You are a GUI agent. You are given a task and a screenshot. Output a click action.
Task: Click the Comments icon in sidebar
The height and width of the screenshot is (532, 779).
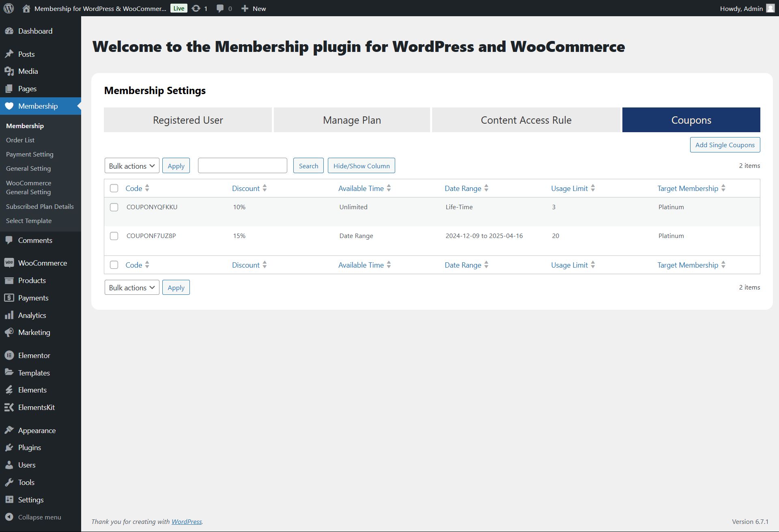point(9,240)
